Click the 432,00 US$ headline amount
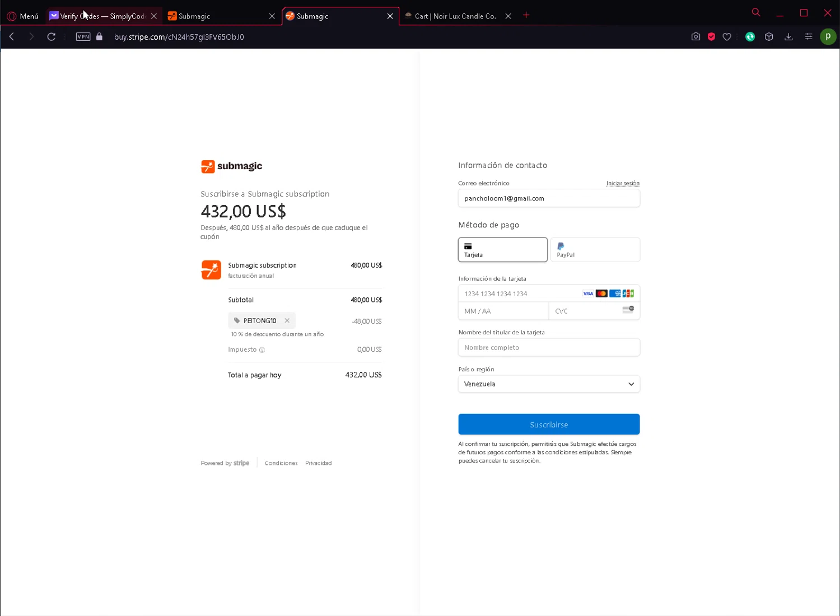Viewport: 840px width, 616px height. (x=244, y=211)
